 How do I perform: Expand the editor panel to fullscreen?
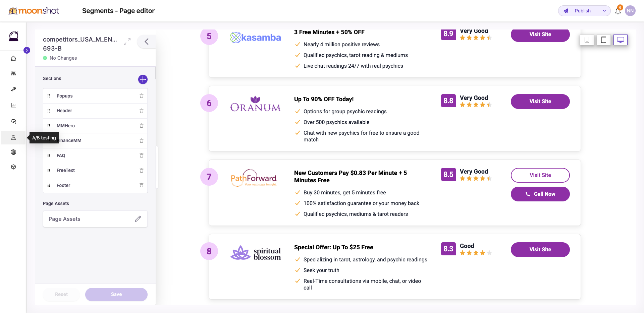(x=127, y=42)
